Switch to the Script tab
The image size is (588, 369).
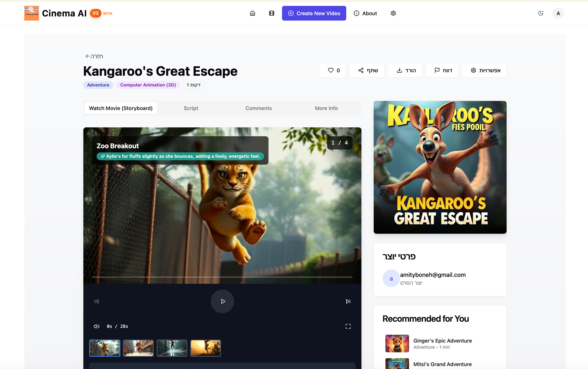(x=191, y=108)
